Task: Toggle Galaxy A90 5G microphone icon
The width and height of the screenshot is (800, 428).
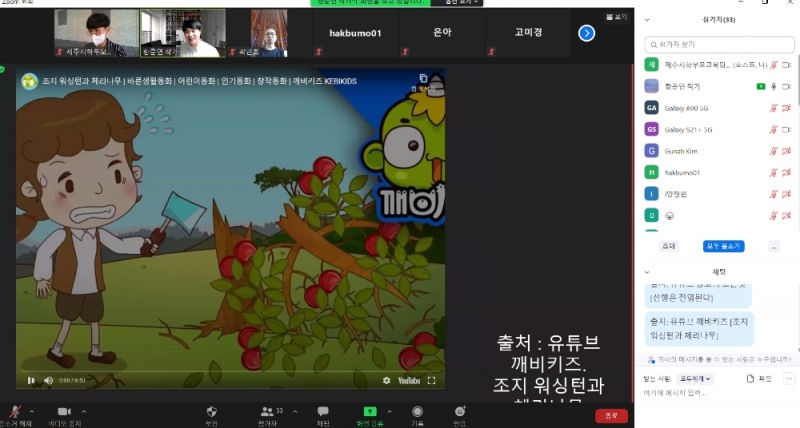Action: point(773,108)
